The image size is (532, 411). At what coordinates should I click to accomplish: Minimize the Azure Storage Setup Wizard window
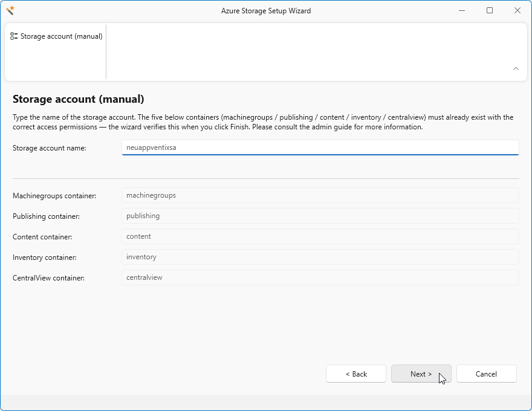coord(462,10)
